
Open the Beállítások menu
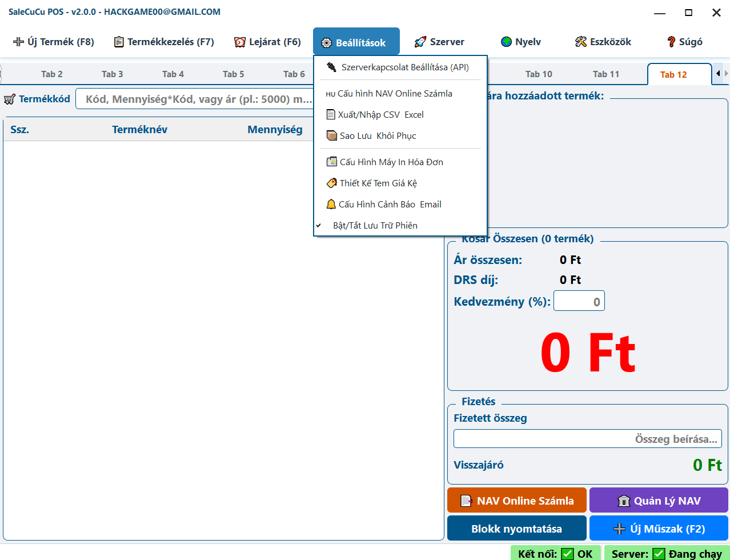click(356, 42)
